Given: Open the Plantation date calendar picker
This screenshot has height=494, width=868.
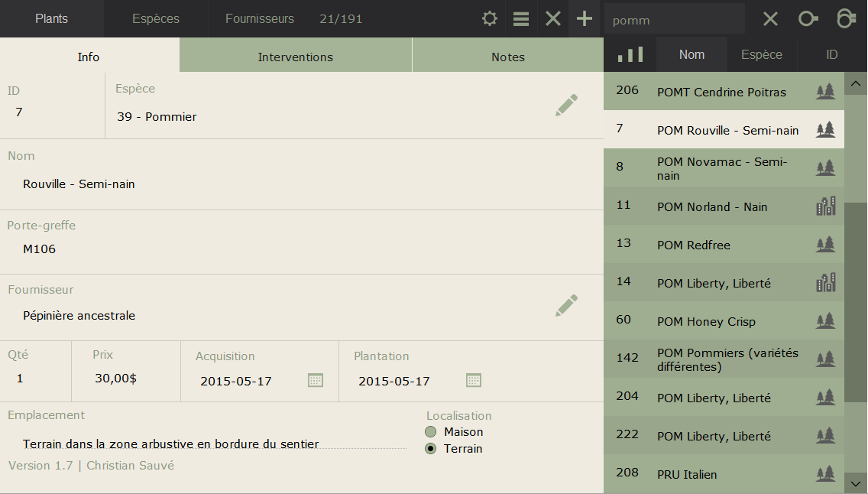Looking at the screenshot, I should (x=474, y=380).
